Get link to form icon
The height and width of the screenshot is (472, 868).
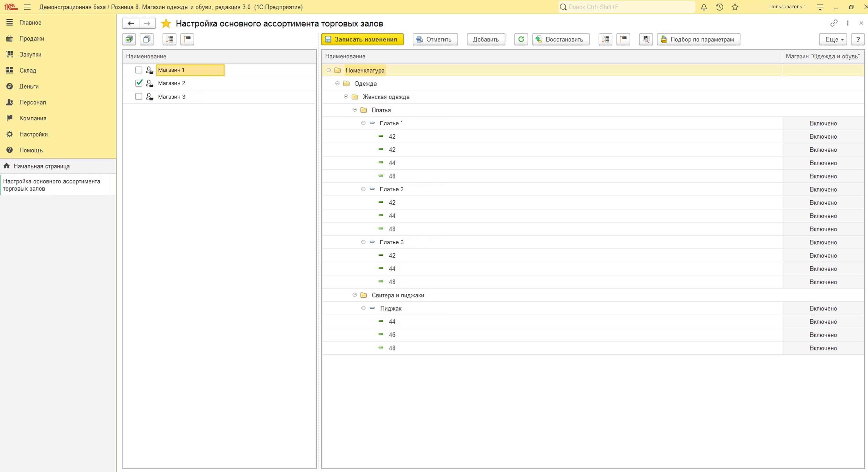pyautogui.click(x=834, y=23)
